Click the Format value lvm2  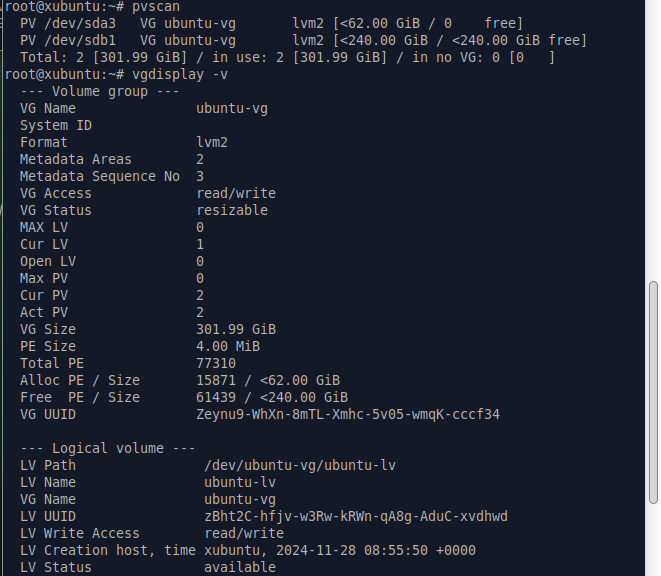tap(212, 143)
